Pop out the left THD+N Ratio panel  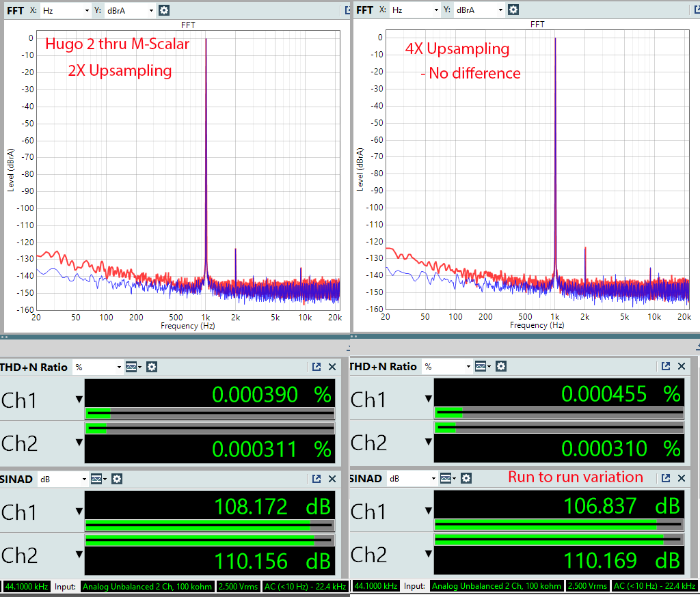point(317,367)
